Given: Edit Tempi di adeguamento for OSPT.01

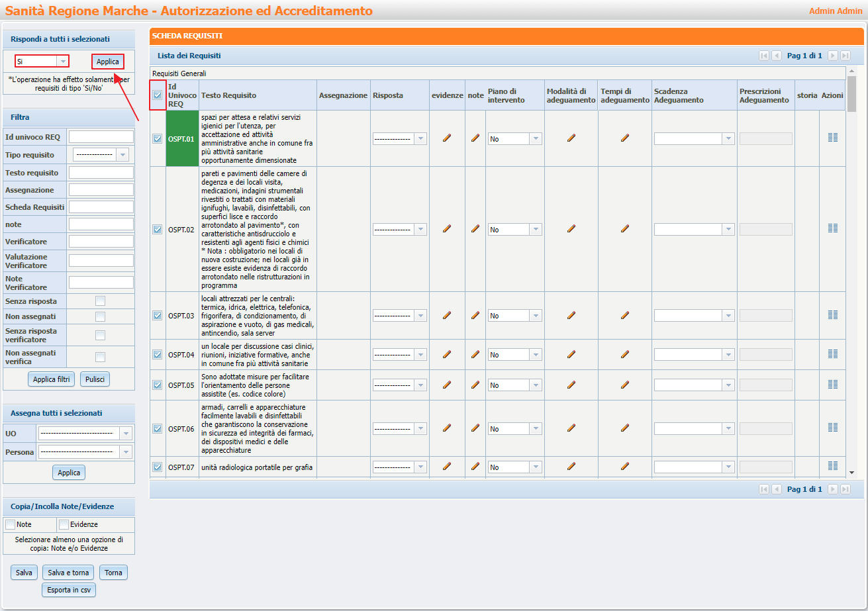Looking at the screenshot, I should 625,138.
